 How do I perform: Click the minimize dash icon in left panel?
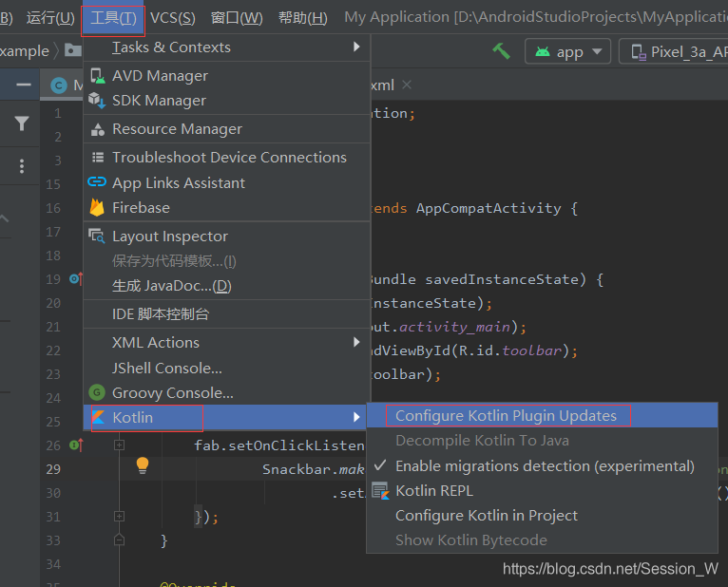click(24, 85)
